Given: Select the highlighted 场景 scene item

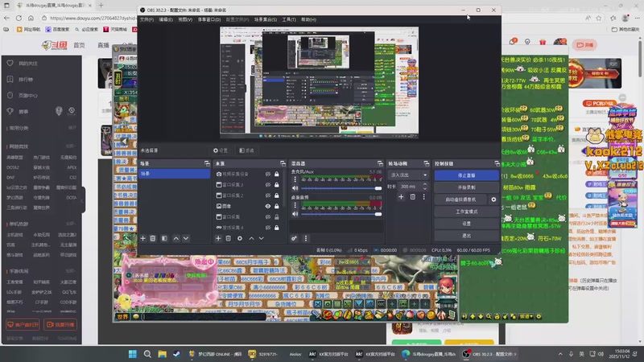Looking at the screenshot, I should click(174, 174).
